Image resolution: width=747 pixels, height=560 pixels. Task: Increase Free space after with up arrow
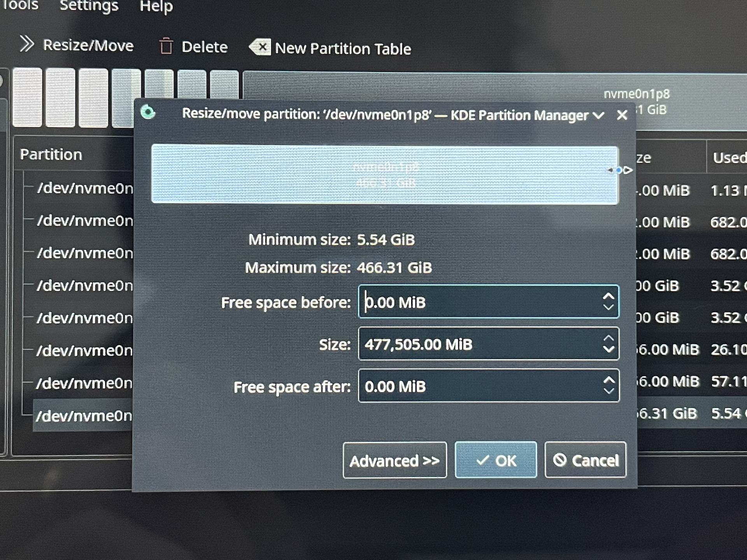coord(608,380)
